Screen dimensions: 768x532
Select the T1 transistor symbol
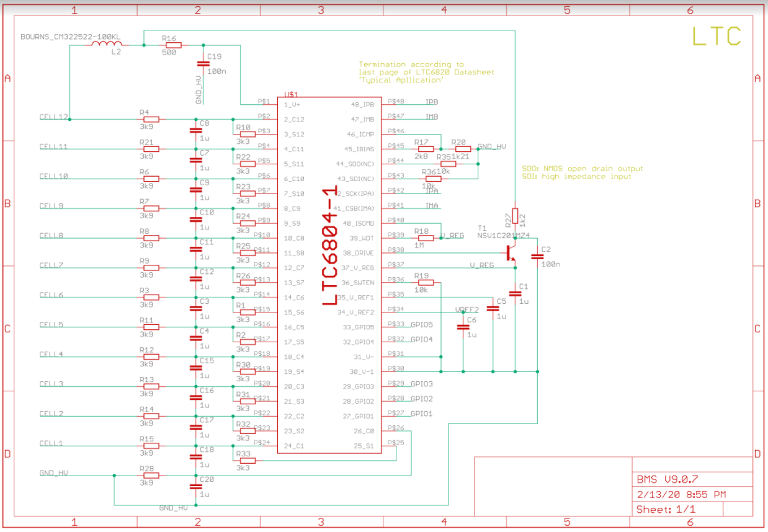(510, 253)
